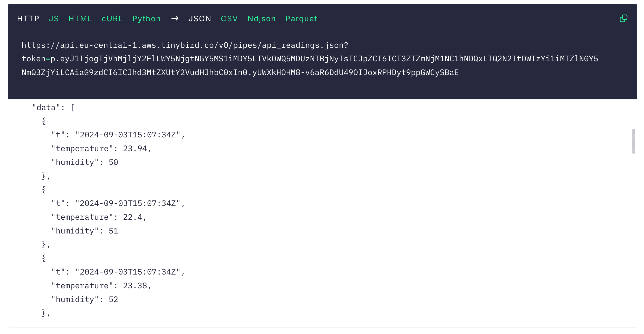This screenshot has height=334, width=644.
Task: Click the humidity value 51
Action: pyautogui.click(x=113, y=231)
